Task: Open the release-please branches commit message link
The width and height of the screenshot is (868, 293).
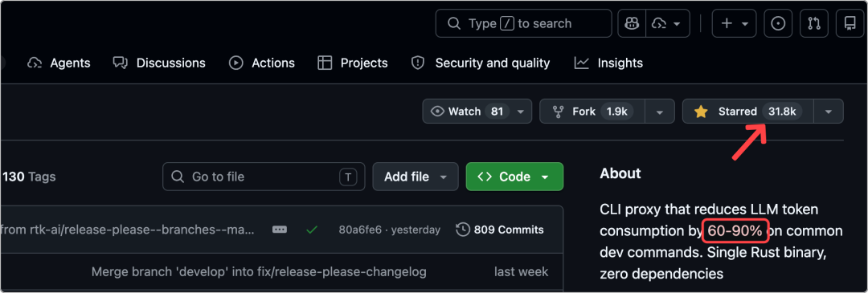Action: click(x=127, y=230)
